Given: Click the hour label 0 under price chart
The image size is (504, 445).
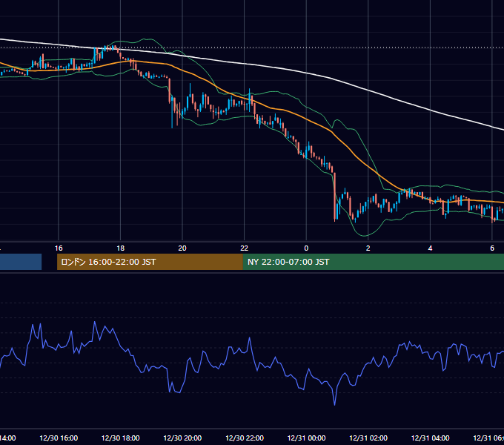Looking at the screenshot, I should (x=306, y=248).
